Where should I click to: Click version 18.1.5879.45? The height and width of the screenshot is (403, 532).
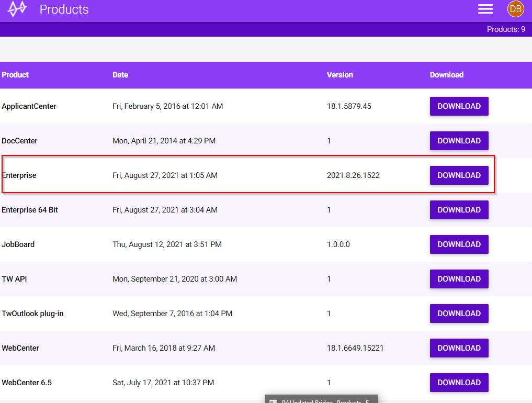[349, 106]
